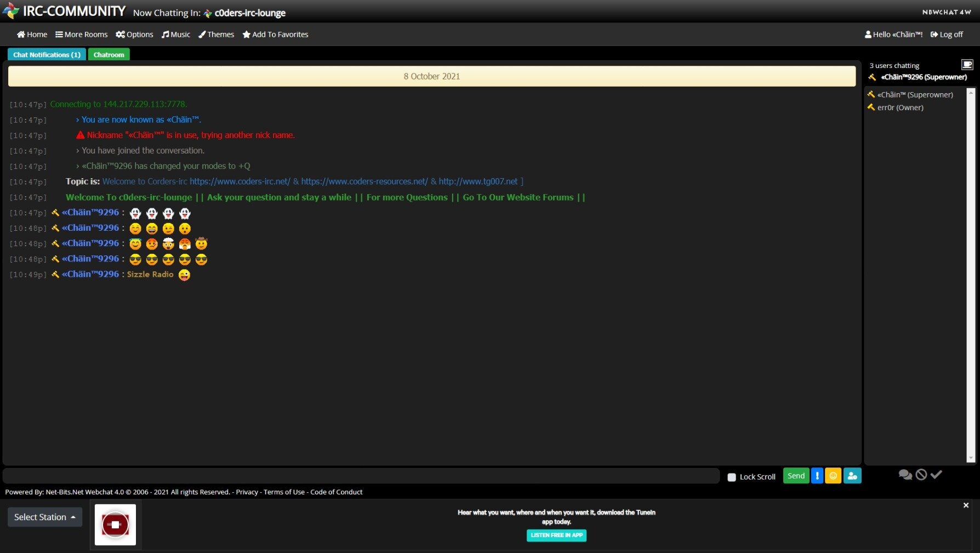Click the chat message input field
Image resolution: width=980 pixels, height=553 pixels.
[361, 476]
